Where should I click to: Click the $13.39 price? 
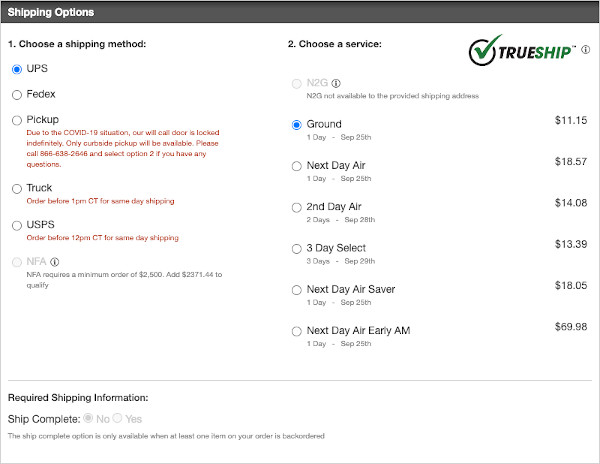(x=571, y=244)
